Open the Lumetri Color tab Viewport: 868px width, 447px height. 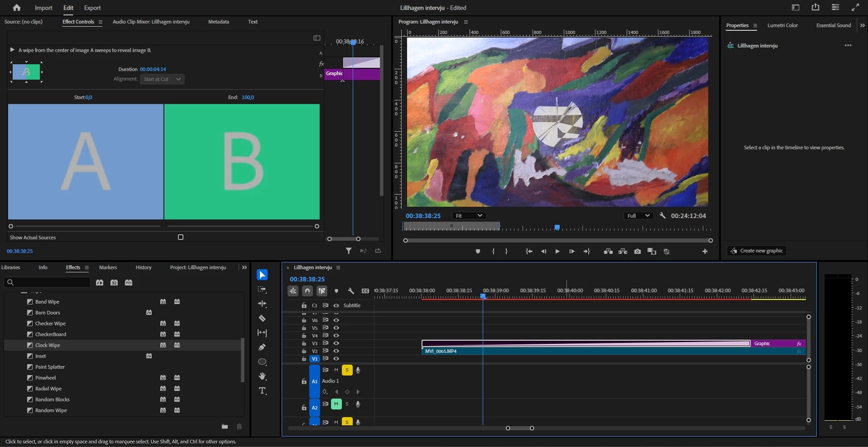[x=782, y=25]
